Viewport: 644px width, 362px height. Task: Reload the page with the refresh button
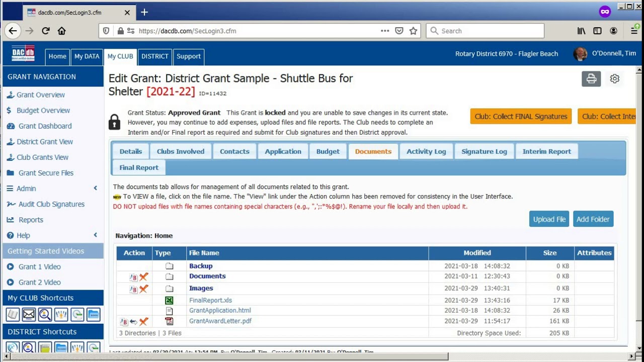46,31
